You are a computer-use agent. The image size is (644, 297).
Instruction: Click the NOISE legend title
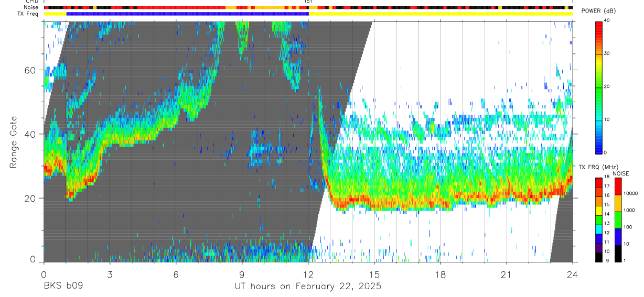[620, 173]
